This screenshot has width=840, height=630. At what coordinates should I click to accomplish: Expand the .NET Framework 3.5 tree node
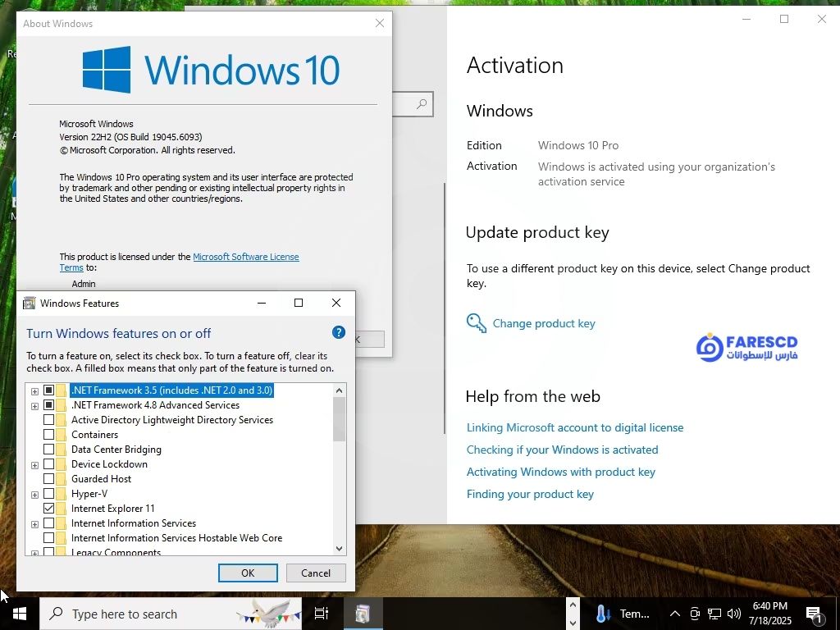point(34,391)
